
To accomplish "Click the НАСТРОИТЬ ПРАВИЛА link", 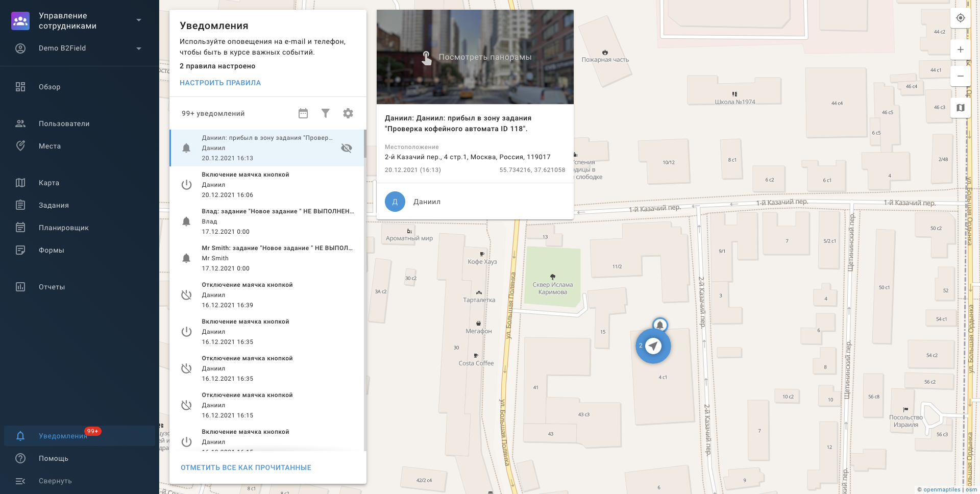I will point(220,83).
